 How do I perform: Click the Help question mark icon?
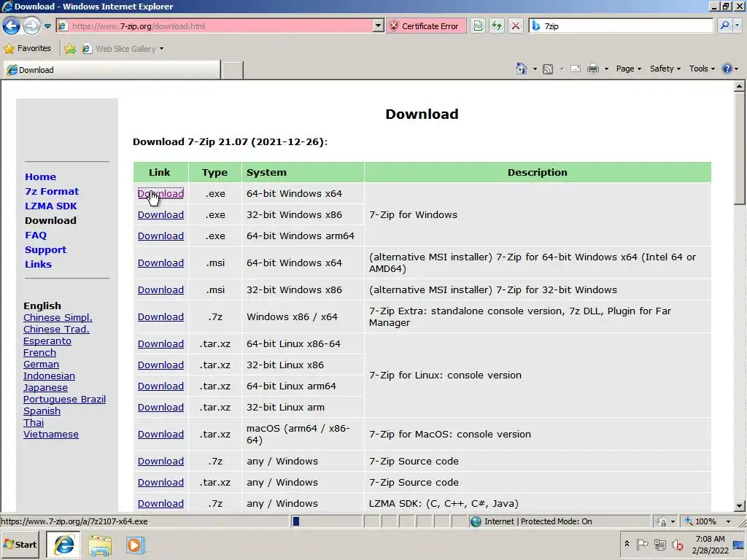(x=727, y=69)
